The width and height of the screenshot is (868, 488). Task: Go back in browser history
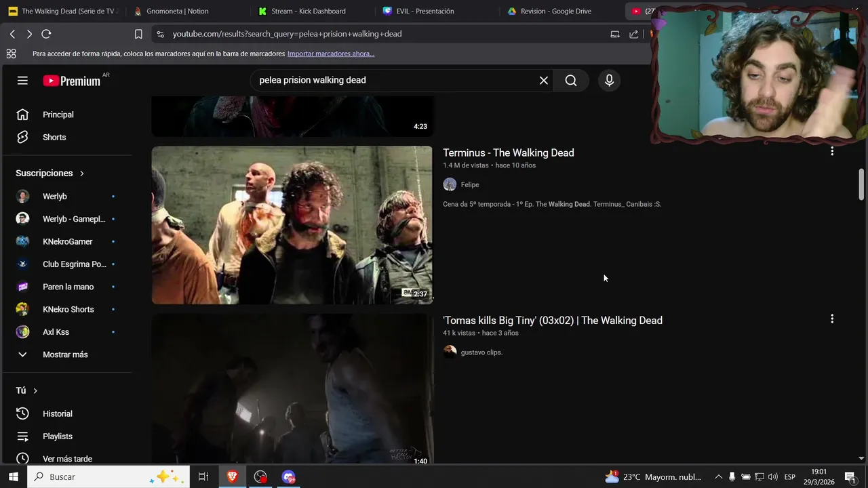click(12, 34)
